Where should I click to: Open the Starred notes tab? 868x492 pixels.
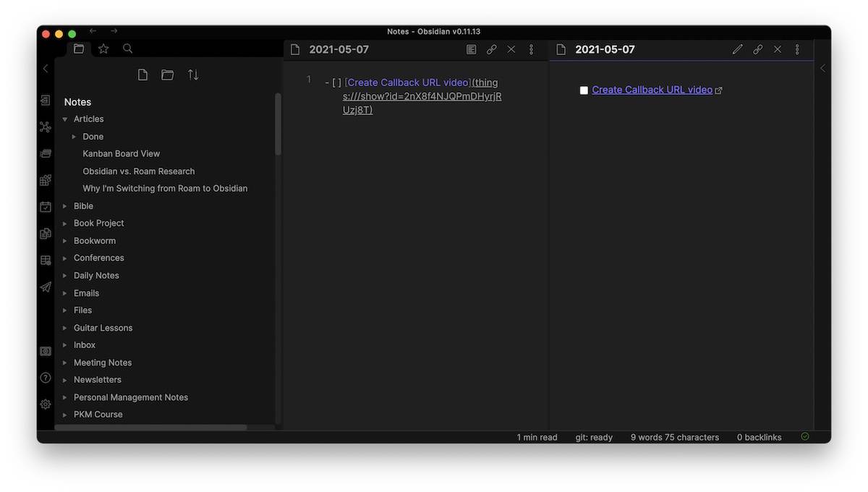103,48
